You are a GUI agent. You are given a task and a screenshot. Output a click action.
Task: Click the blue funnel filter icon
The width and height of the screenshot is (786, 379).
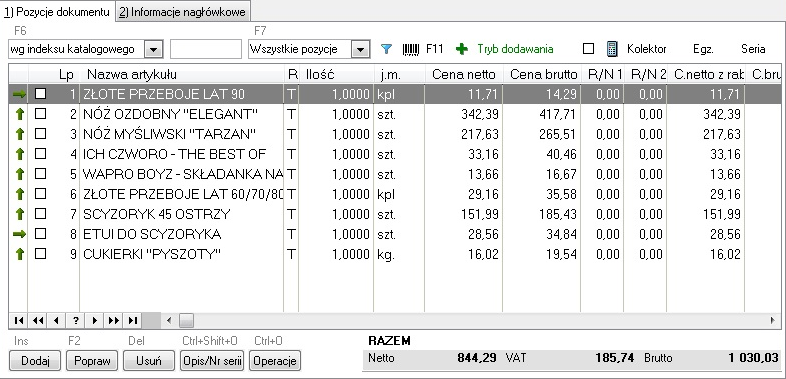click(x=386, y=49)
